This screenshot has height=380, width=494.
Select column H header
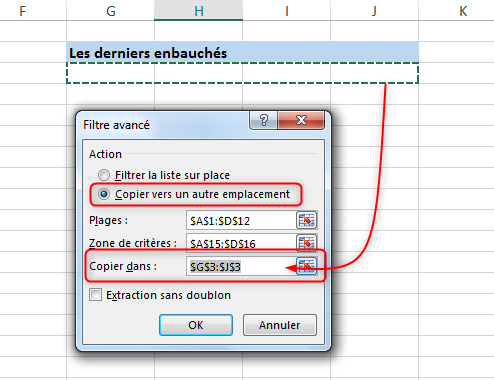(x=199, y=11)
